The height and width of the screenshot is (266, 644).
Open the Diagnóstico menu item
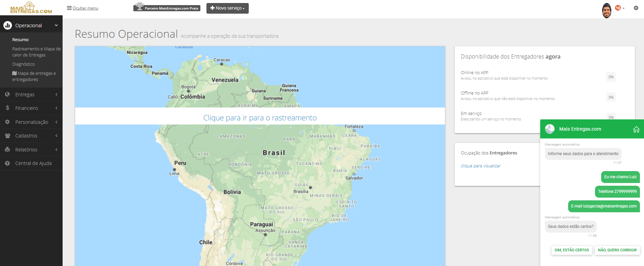pos(23,64)
